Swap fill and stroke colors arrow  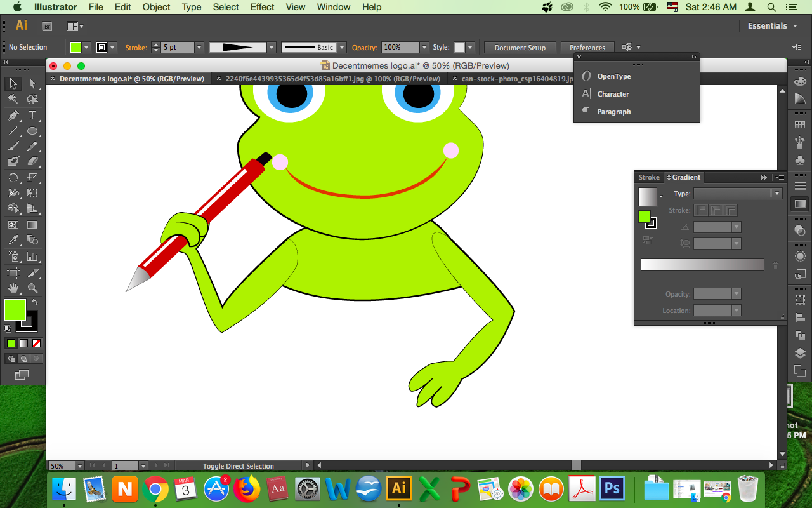coord(35,303)
